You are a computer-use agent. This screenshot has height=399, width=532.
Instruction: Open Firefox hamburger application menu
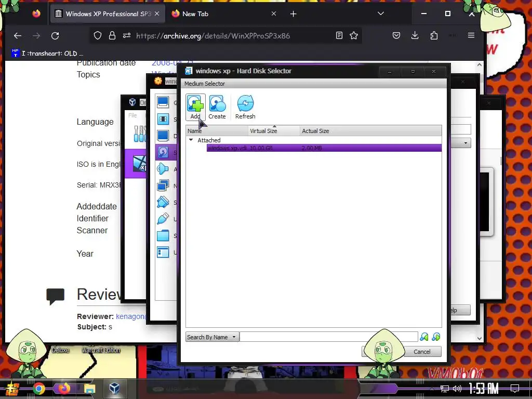click(x=471, y=35)
